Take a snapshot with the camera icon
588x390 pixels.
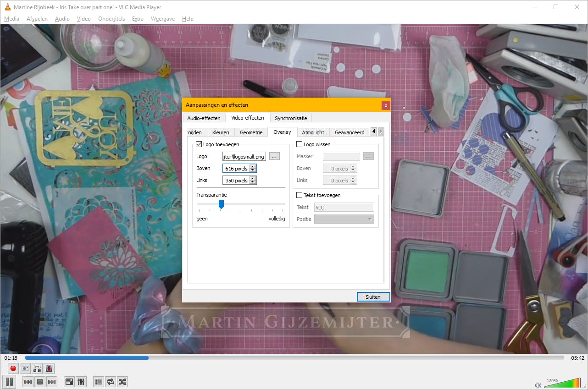(25, 368)
